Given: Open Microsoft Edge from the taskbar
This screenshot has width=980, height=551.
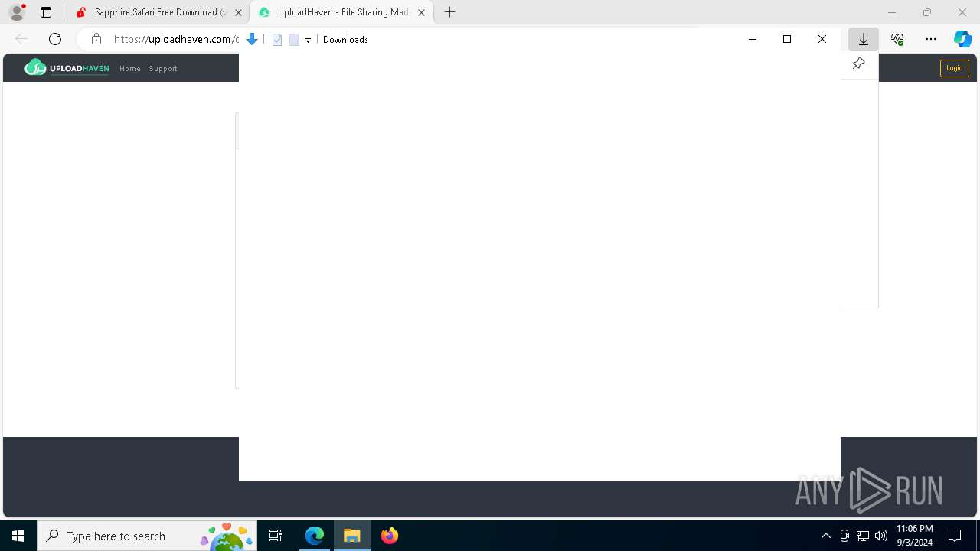Looking at the screenshot, I should point(315,536).
